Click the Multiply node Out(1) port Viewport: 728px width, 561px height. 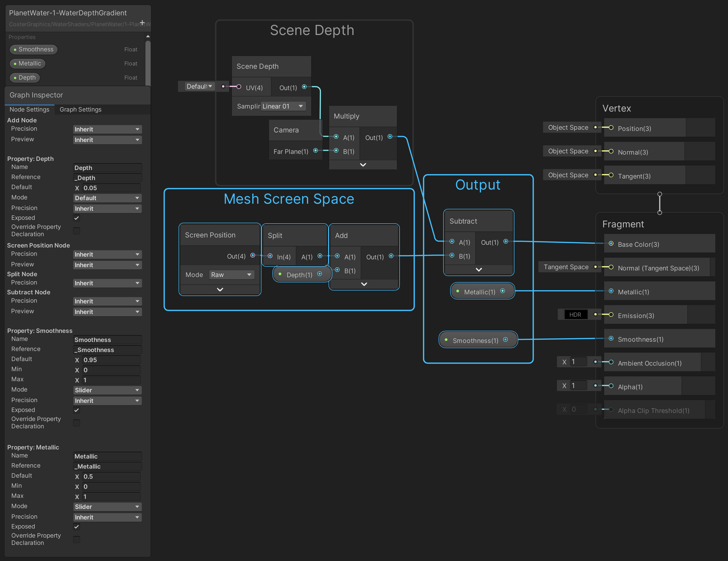pos(390,137)
